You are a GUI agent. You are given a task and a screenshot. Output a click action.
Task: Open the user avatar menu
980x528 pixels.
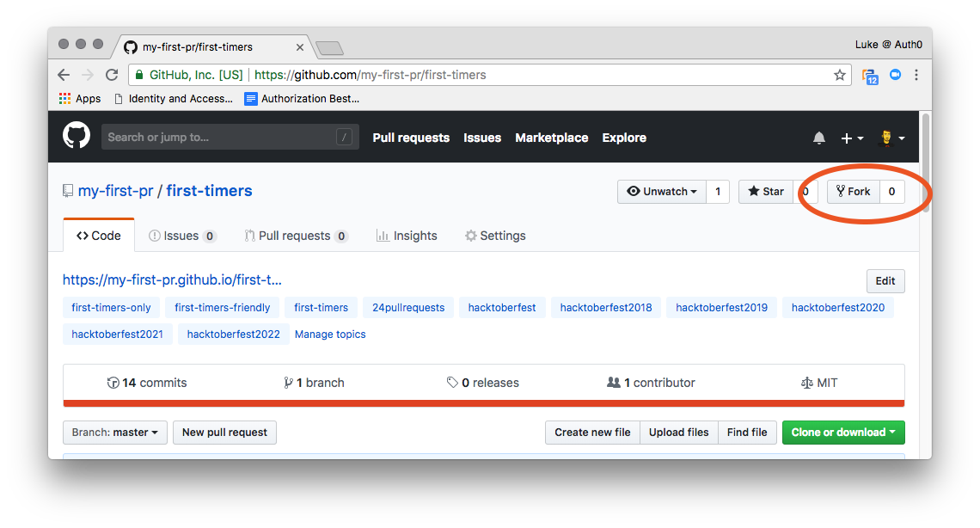(891, 138)
